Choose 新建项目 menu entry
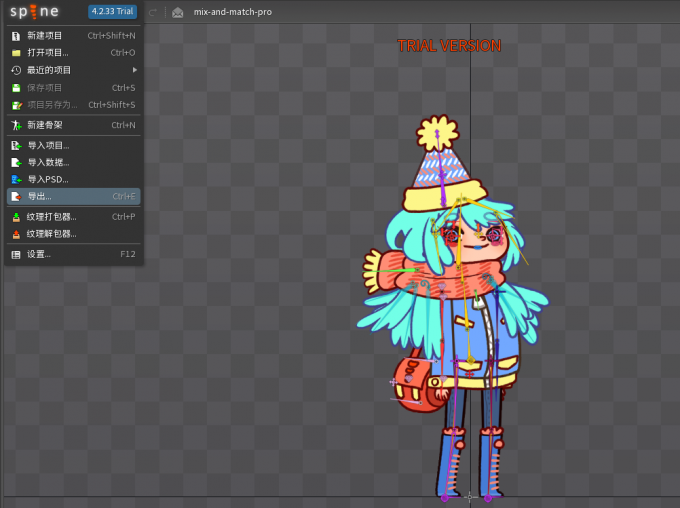The image size is (680, 508). point(74,36)
